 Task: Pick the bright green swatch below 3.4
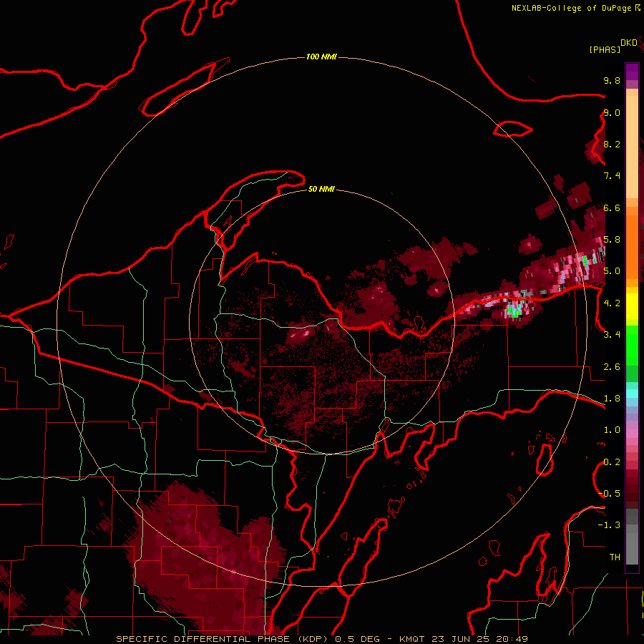pos(632,347)
